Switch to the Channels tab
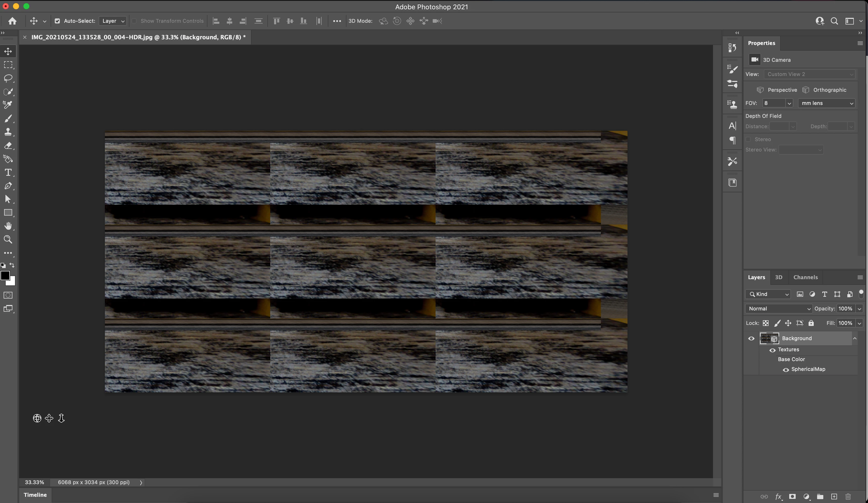 point(805,277)
